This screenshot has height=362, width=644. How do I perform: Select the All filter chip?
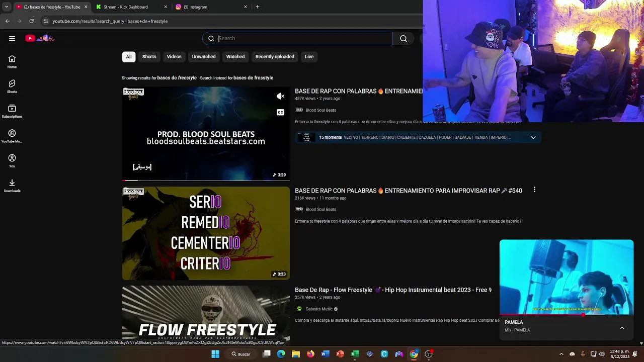(x=129, y=57)
